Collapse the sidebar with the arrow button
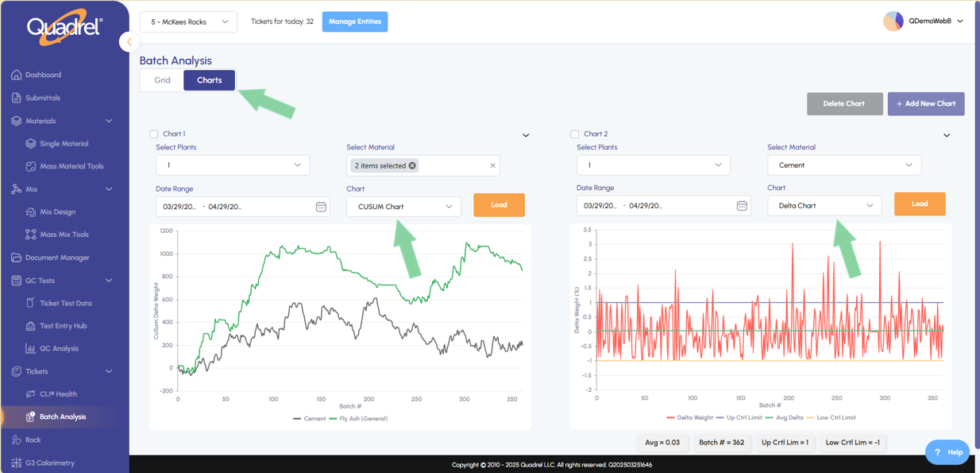The height and width of the screenshot is (473, 980). (x=129, y=41)
